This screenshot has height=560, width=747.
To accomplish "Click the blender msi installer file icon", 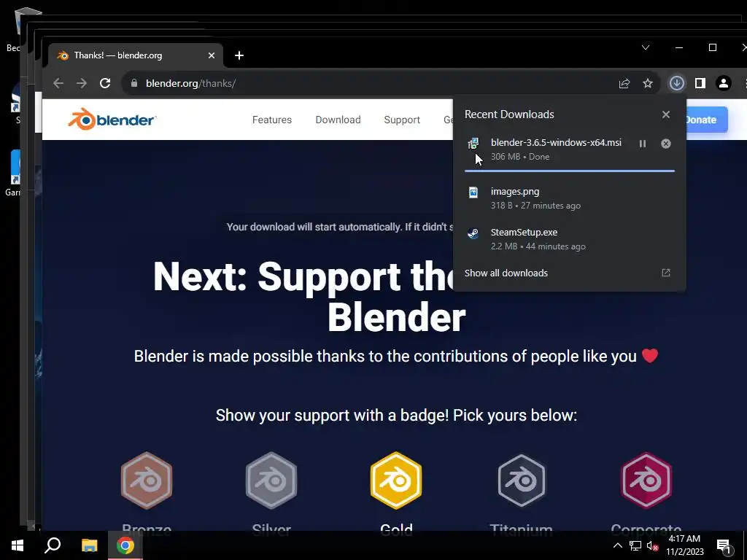I will click(x=473, y=144).
